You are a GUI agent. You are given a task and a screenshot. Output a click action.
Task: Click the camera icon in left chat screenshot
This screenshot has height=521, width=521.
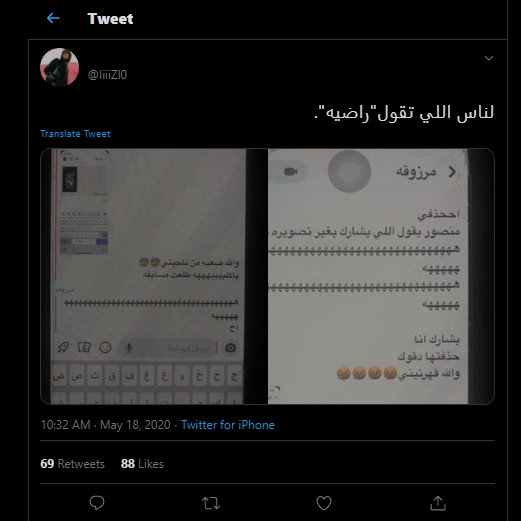tap(231, 348)
